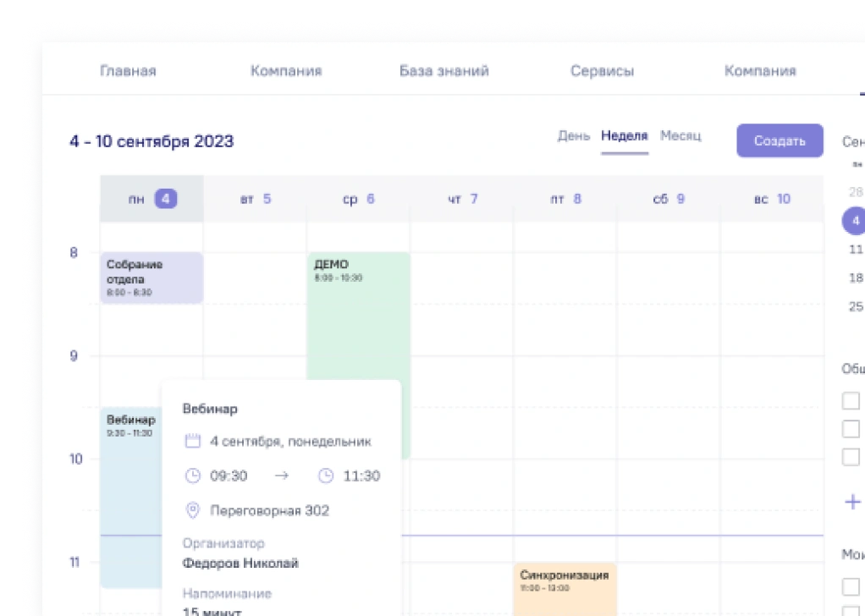
Task: Tick the top checkbox in the right sidebar
Action: tap(851, 401)
